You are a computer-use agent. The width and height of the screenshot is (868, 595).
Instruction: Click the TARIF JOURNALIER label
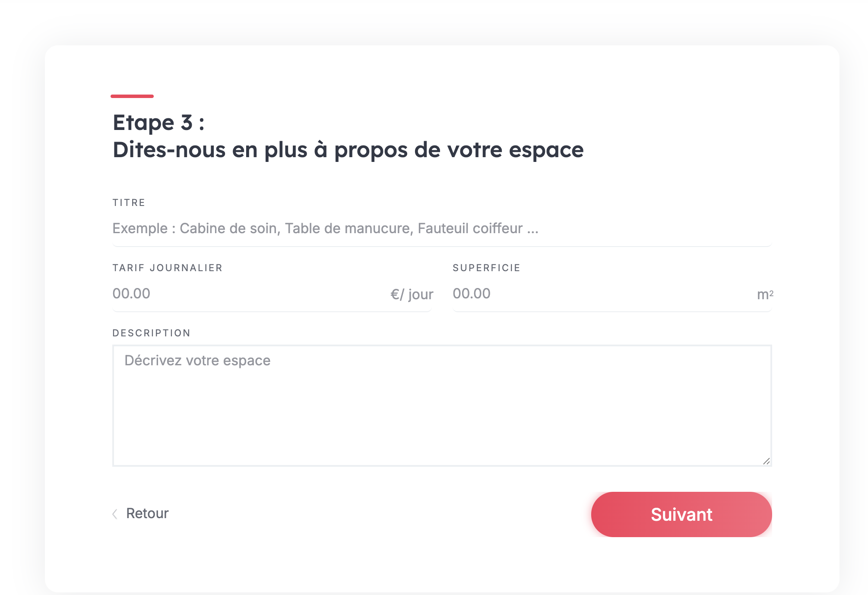[x=168, y=268]
